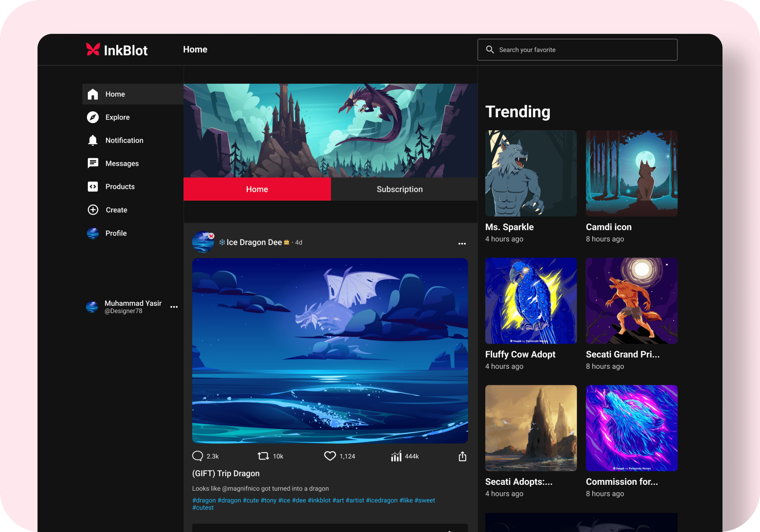Open the Ice Dragon post main image
The image size is (760, 532).
point(330,351)
